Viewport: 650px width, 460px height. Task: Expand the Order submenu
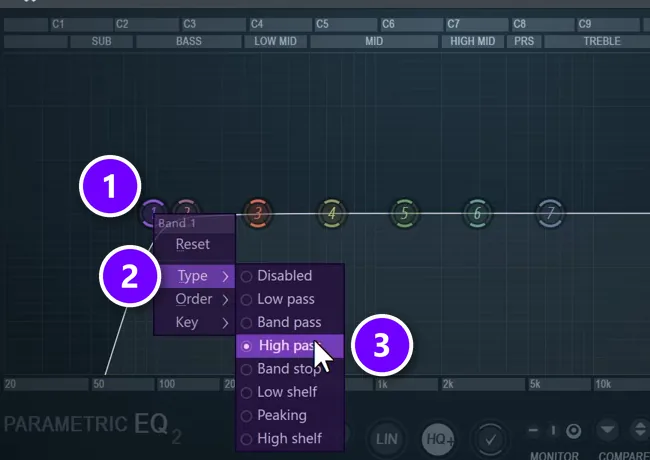[x=194, y=299]
